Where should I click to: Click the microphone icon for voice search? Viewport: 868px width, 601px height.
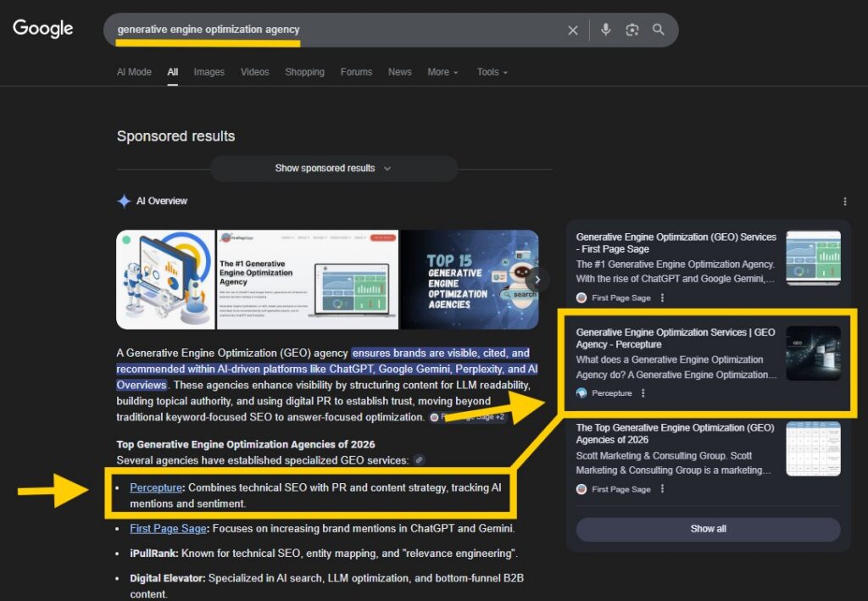point(605,30)
